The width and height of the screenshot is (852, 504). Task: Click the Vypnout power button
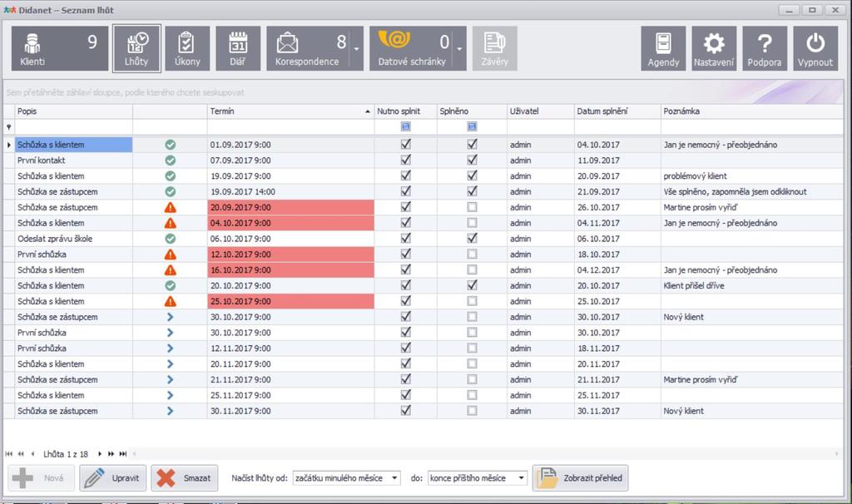point(815,48)
